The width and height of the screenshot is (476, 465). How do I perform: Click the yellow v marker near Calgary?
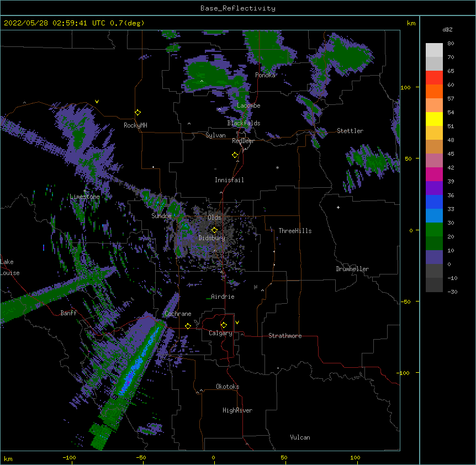coord(237,323)
